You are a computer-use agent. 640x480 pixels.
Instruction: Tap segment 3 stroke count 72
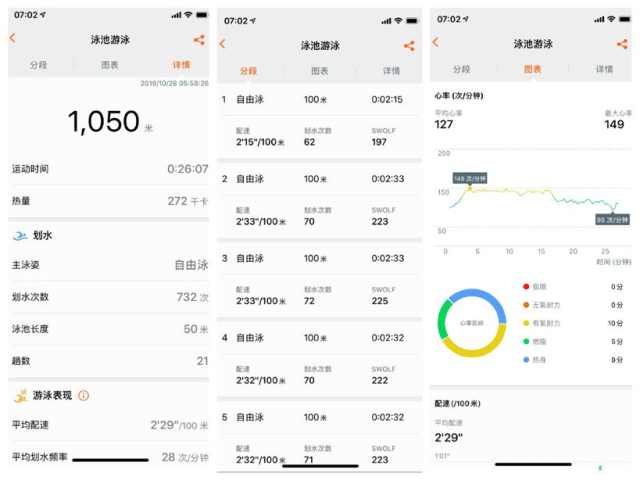(x=309, y=301)
